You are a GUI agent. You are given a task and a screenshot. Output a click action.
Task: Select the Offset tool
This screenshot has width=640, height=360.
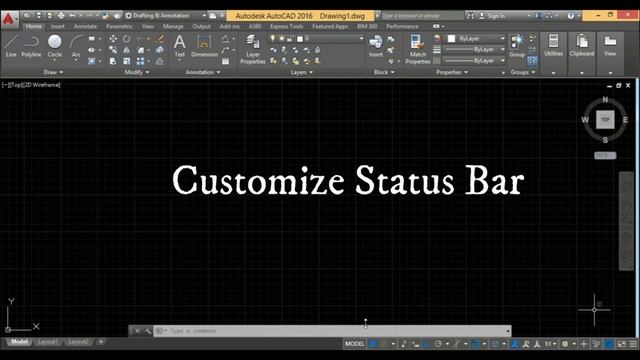coord(160,61)
